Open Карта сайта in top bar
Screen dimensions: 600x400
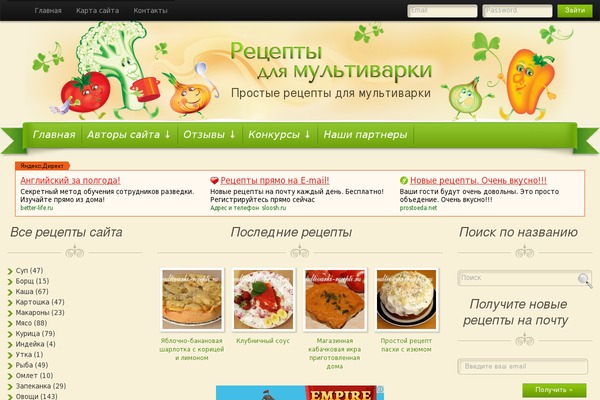click(x=97, y=11)
